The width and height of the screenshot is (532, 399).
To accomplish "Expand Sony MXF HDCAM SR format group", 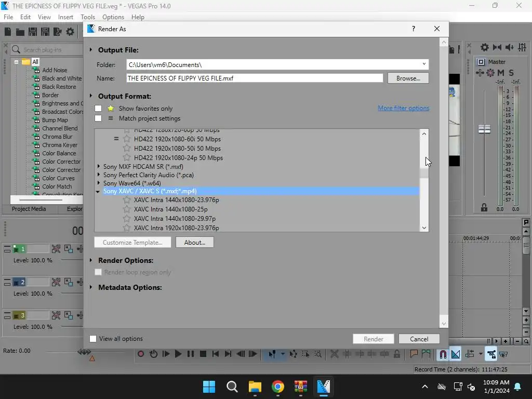I will (x=98, y=166).
